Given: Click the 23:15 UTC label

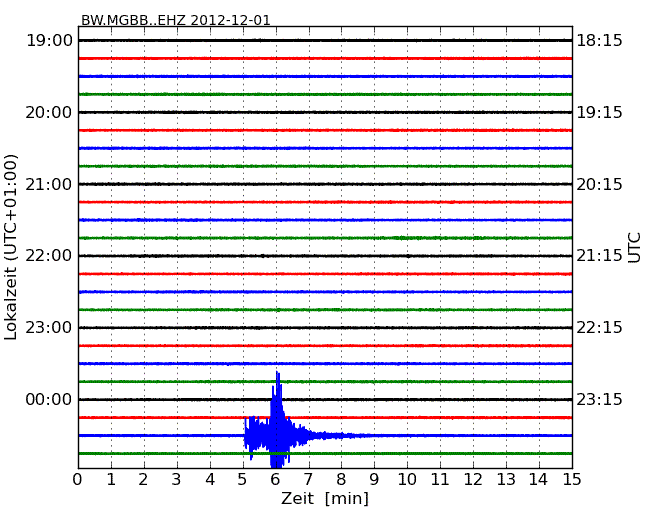Looking at the screenshot, I should pyautogui.click(x=600, y=399).
